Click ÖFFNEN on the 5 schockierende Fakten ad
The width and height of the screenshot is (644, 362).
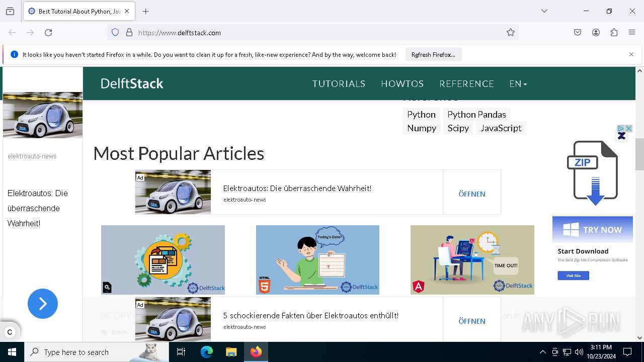pyautogui.click(x=472, y=321)
